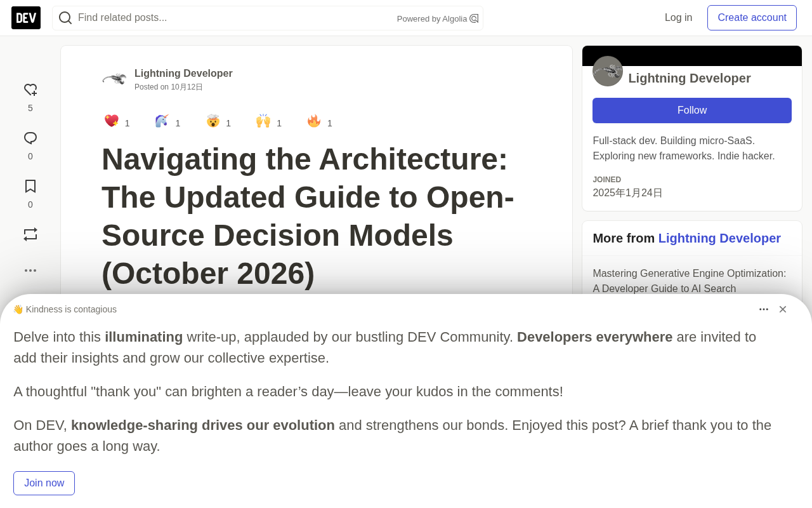812x508 pixels.
Task: Click the joined date 2025年1月24日
Action: coord(627,193)
